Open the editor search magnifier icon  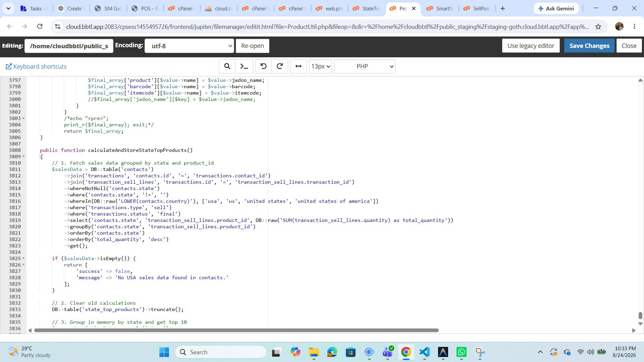click(x=227, y=66)
